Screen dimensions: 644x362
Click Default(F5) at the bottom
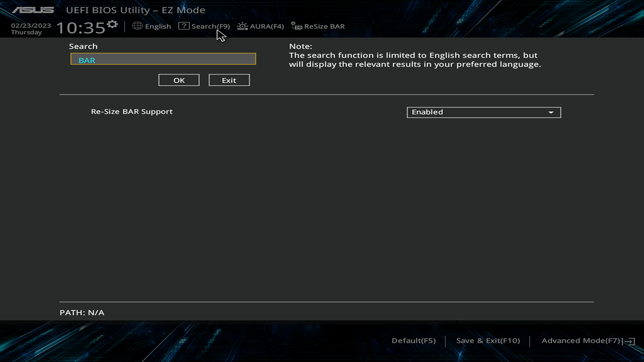click(414, 341)
